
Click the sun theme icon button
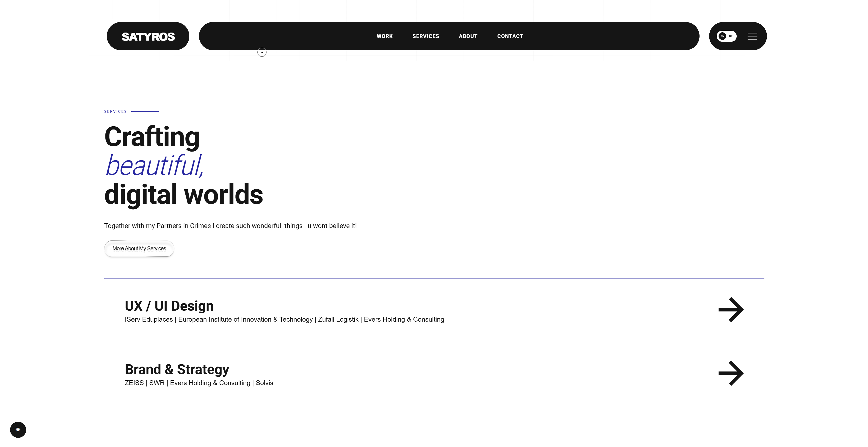pyautogui.click(x=18, y=430)
